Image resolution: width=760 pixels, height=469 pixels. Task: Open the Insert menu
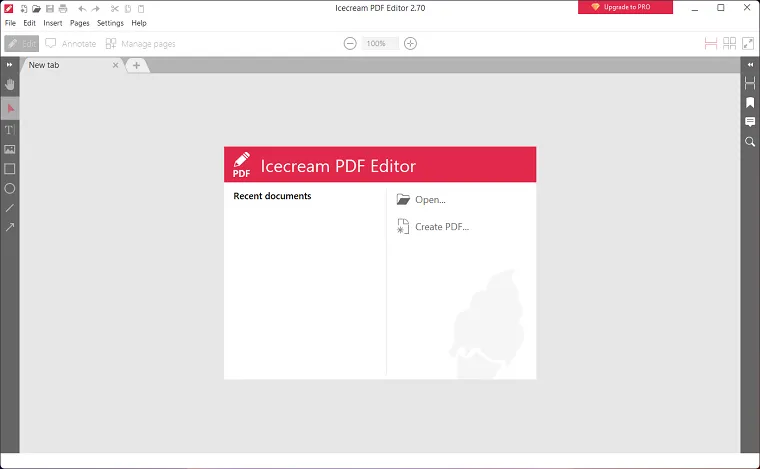53,23
